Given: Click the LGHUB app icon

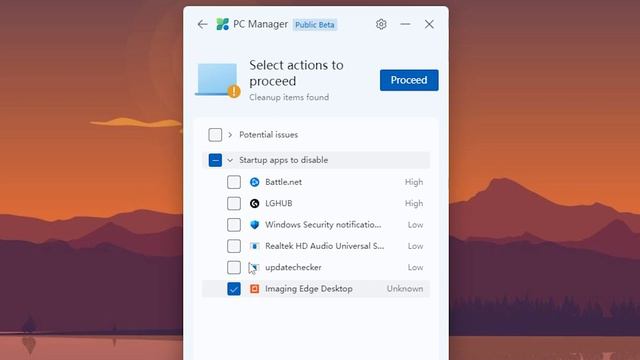Looking at the screenshot, I should [x=254, y=203].
